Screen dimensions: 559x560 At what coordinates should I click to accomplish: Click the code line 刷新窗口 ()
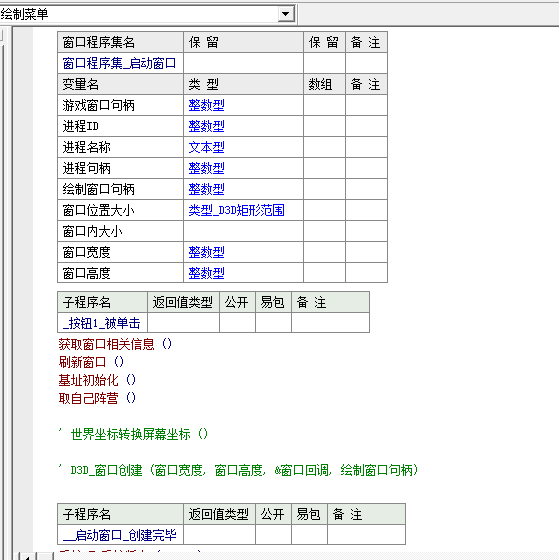pos(91,362)
